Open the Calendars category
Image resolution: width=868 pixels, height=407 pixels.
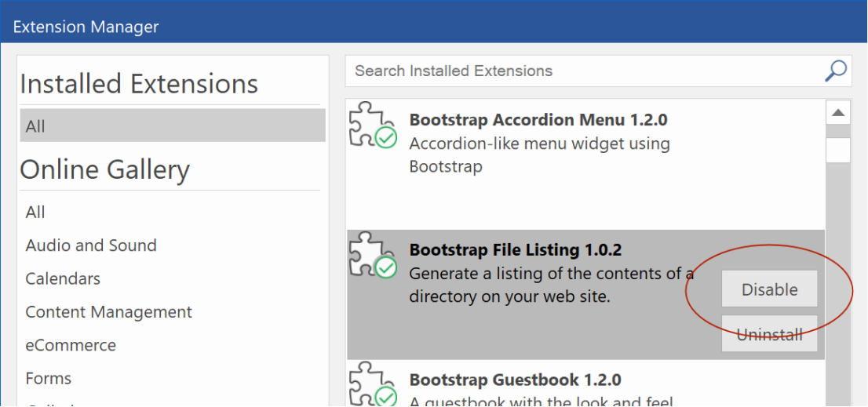[x=63, y=278]
